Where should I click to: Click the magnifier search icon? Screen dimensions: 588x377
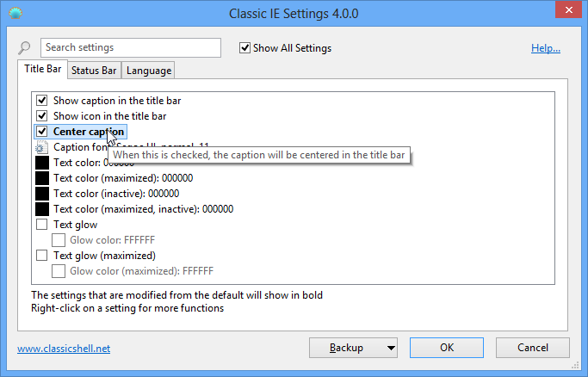pos(26,48)
